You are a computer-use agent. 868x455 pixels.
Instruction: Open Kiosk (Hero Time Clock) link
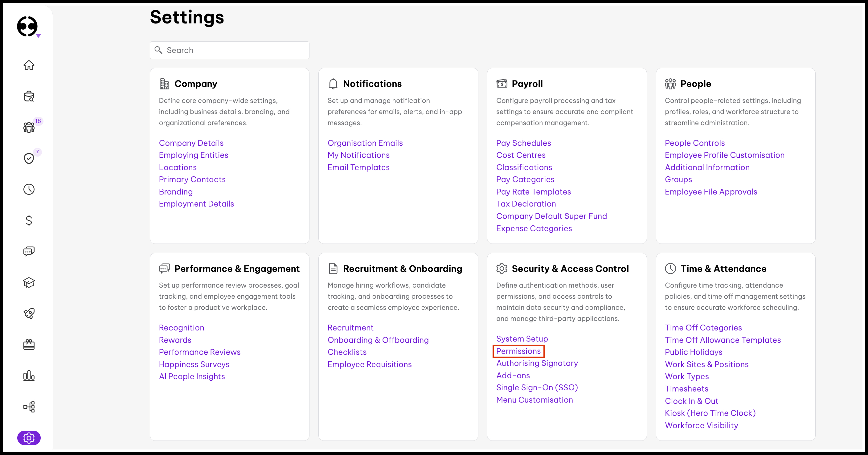(710, 413)
